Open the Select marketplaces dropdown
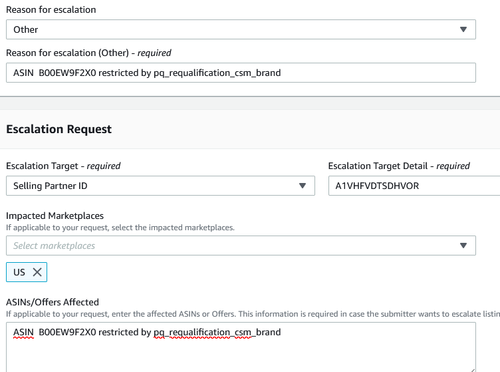 (x=241, y=246)
